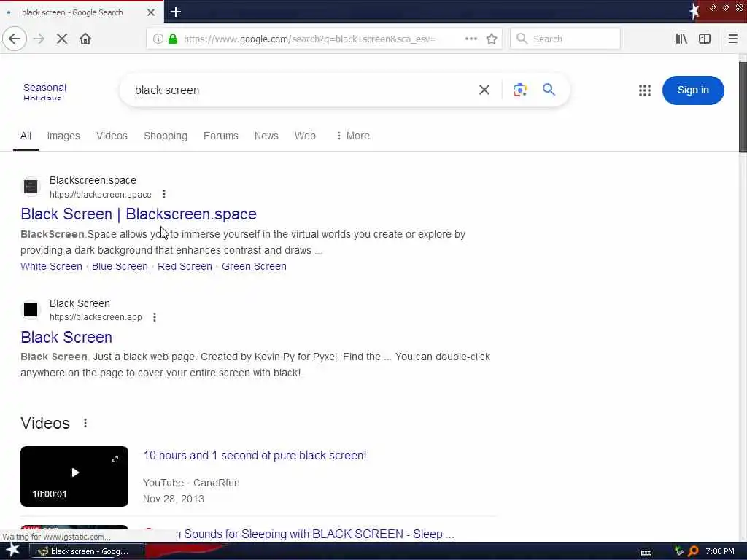Open the Firefox home page
Viewport: 747px width, 560px height.
[x=85, y=39]
